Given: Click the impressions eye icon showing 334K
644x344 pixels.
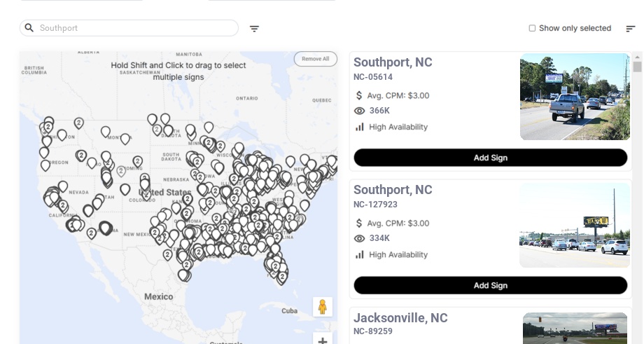Looking at the screenshot, I should 360,238.
